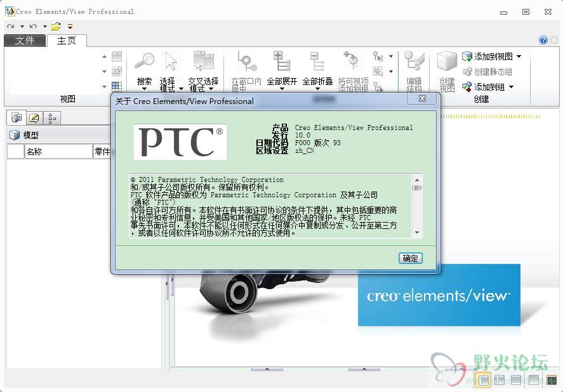Open the yellow folder open-file icon

click(x=56, y=26)
